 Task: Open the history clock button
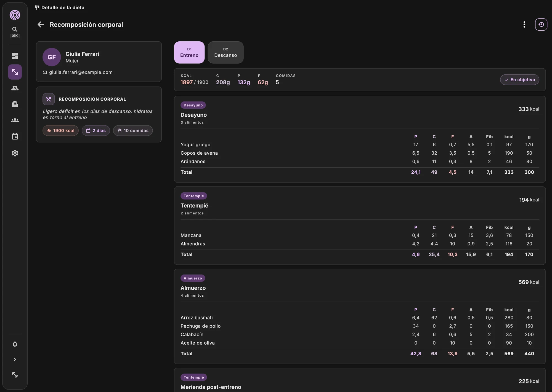point(541,25)
